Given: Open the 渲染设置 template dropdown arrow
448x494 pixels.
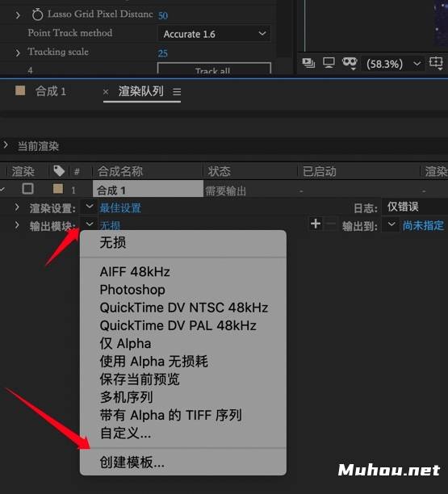Looking at the screenshot, I should pos(90,207).
